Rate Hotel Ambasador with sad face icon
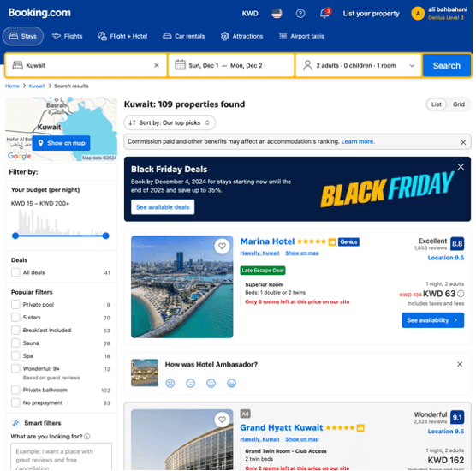Image resolution: width=476 pixels, height=471 pixels. pyautogui.click(x=170, y=383)
